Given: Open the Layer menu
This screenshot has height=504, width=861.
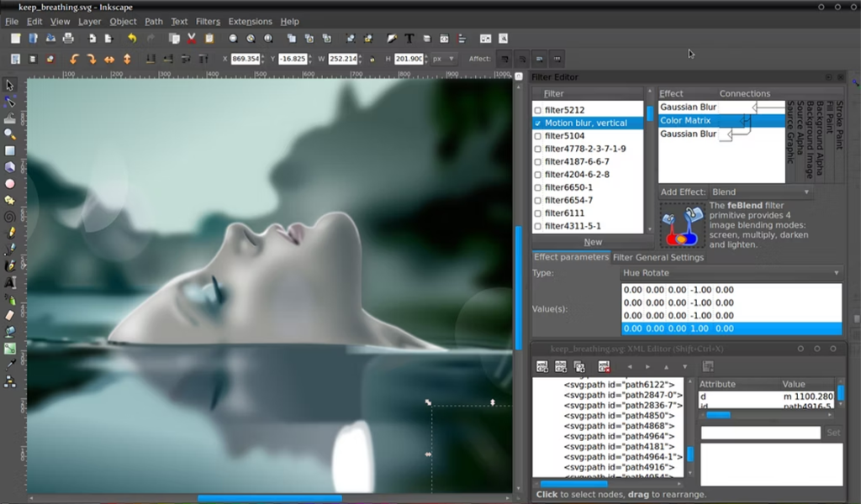Looking at the screenshot, I should 89,21.
